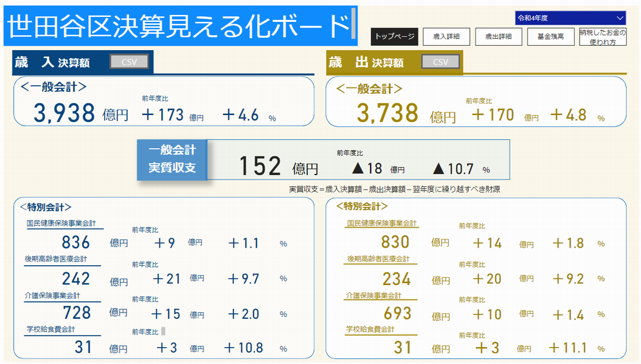This screenshot has width=641, height=364.
Task: Click the 実質収支 value 152
Action: tap(260, 166)
